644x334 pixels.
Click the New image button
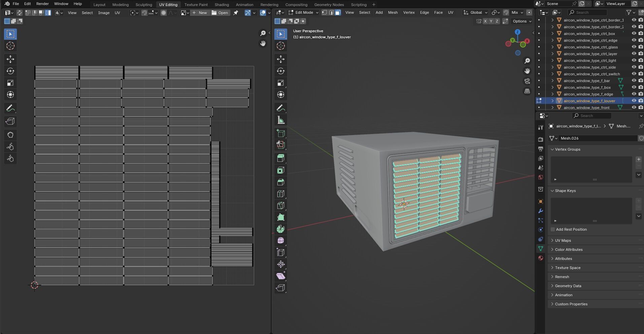[200, 13]
